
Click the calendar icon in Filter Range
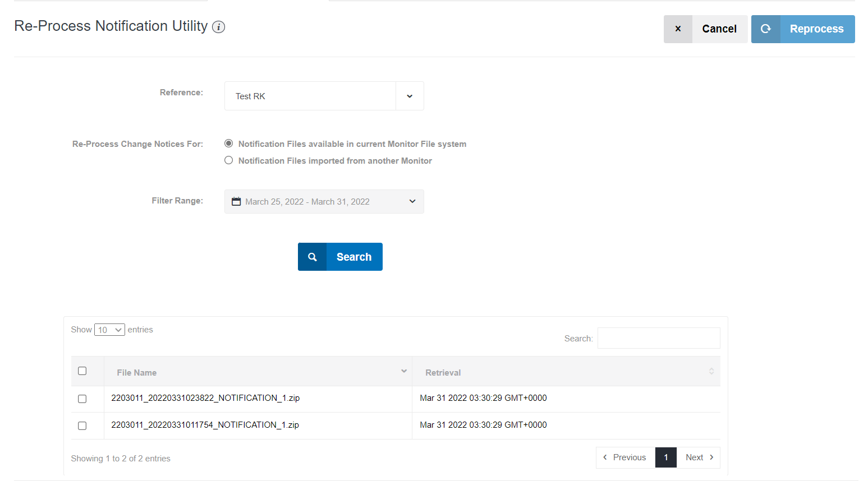[236, 201]
